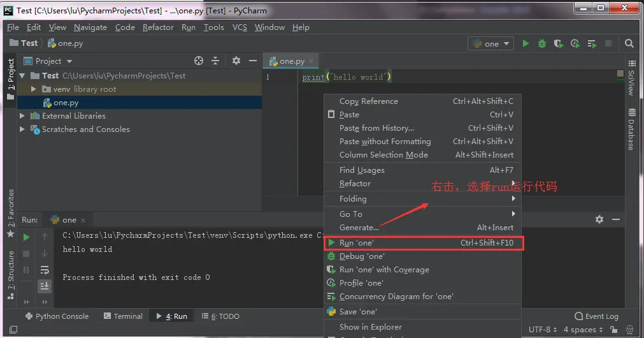Switch to the 6: TODO tool window
Viewport: 644px width, 338px height.
tap(220, 316)
